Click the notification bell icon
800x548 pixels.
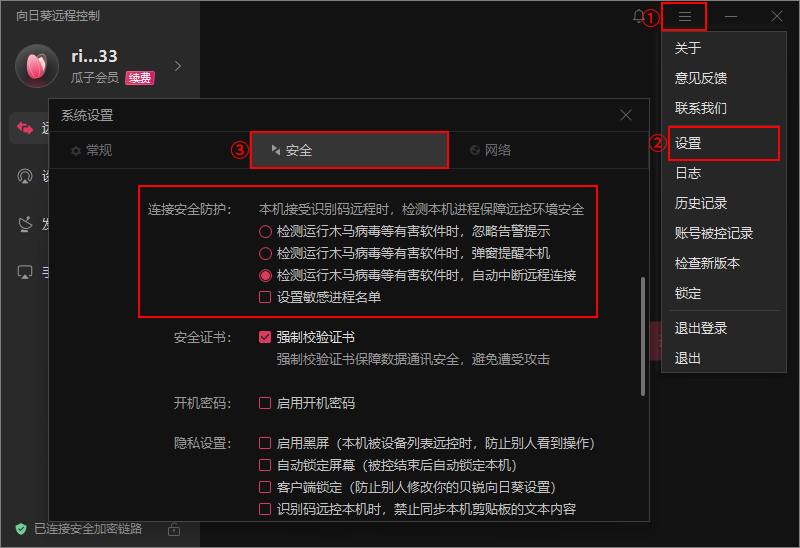639,16
